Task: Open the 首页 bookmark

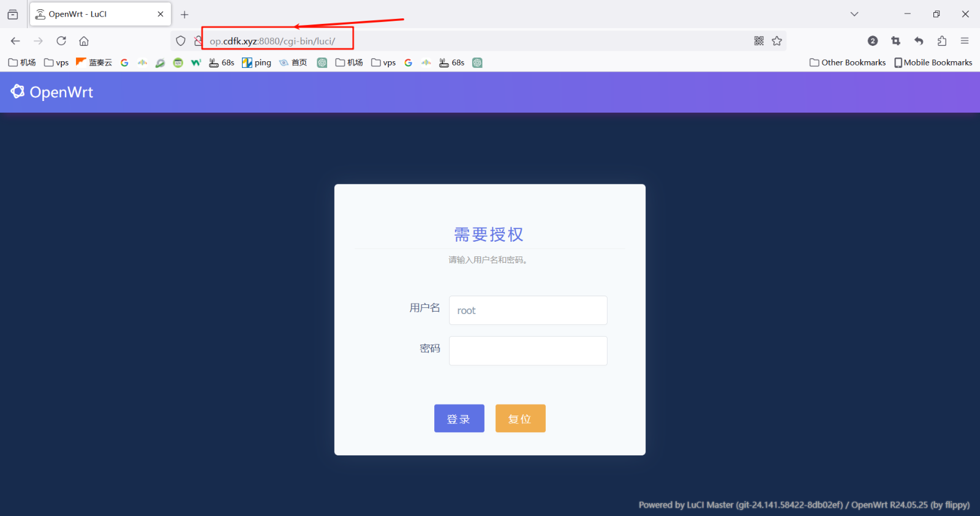Action: tap(293, 62)
